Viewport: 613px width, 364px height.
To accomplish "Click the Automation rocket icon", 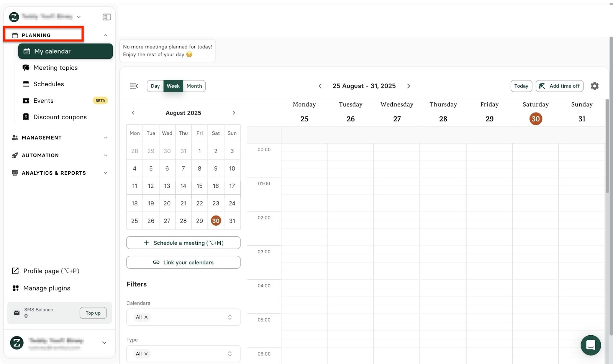I will pyautogui.click(x=15, y=155).
